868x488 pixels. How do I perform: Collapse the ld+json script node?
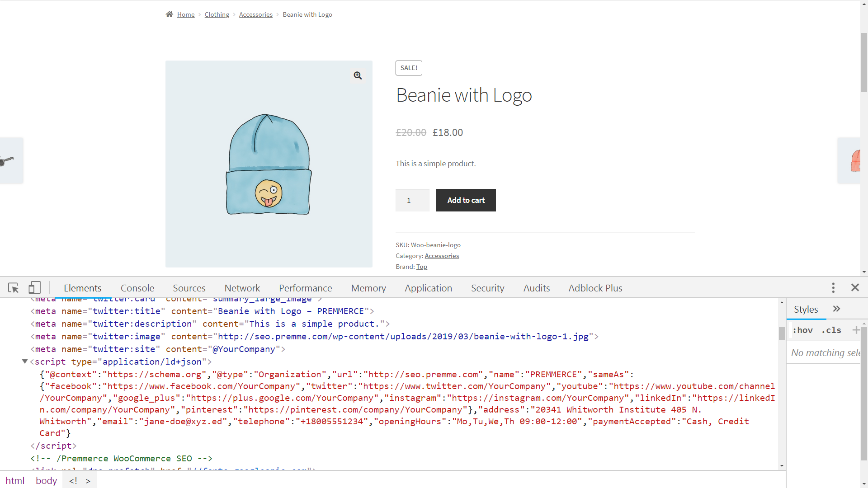(25, 361)
